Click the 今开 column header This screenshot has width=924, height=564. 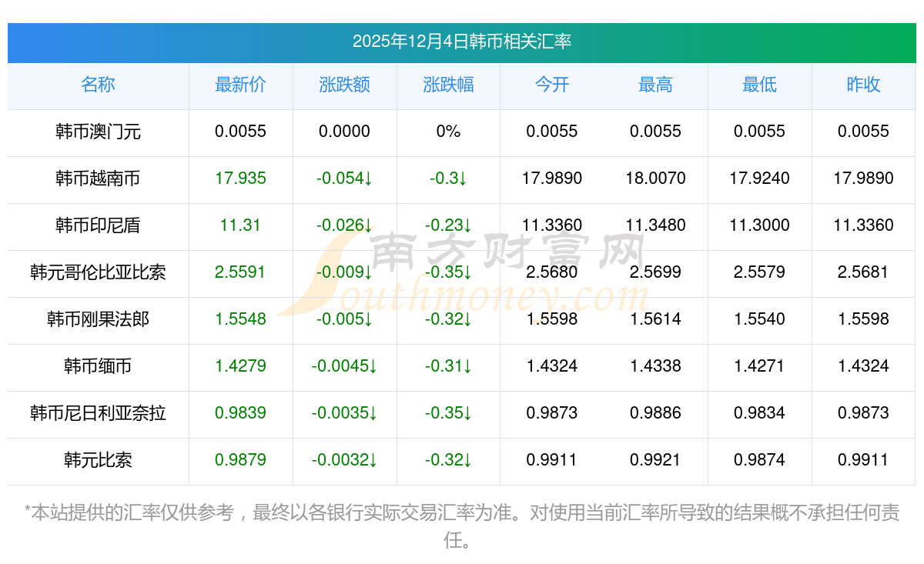[552, 85]
